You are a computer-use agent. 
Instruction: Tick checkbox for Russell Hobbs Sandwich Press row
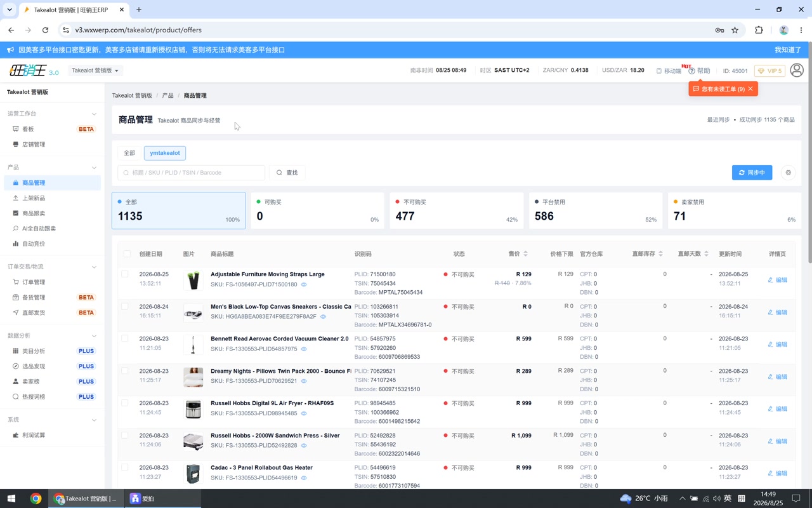(x=125, y=436)
